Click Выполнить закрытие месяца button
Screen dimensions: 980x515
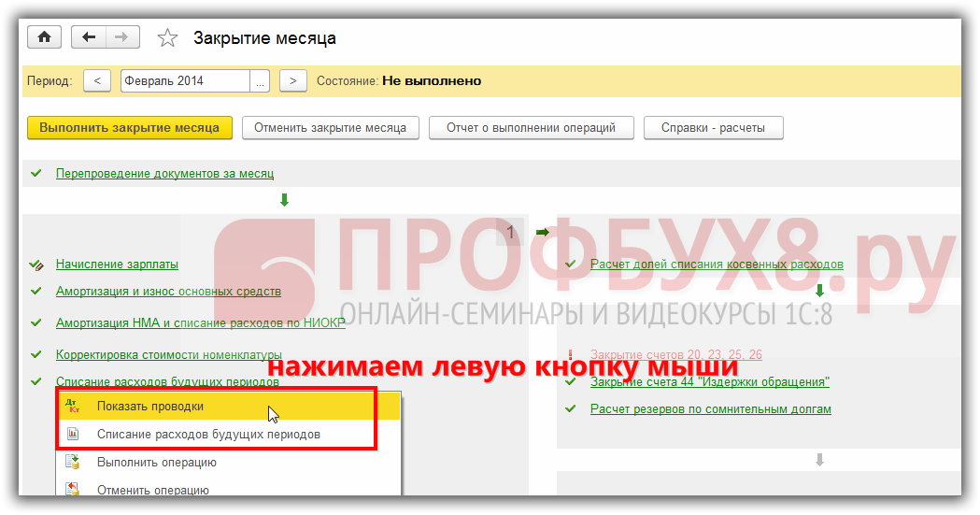point(129,127)
